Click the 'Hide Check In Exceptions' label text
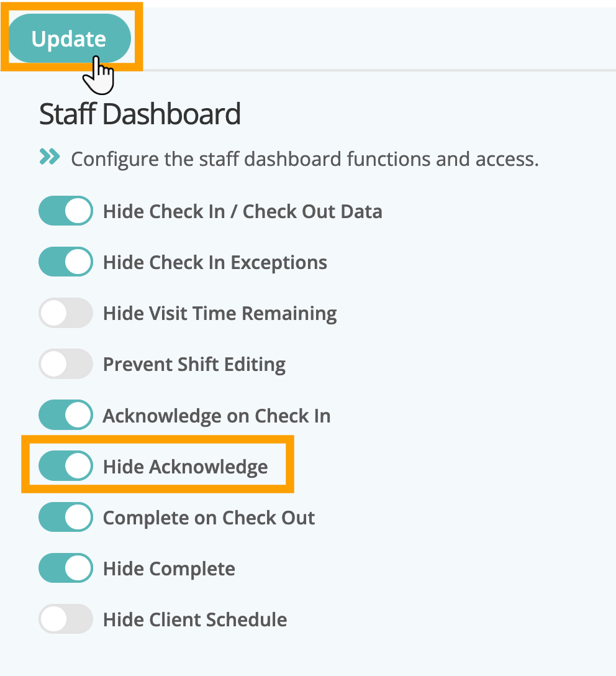616x676 pixels. click(215, 262)
